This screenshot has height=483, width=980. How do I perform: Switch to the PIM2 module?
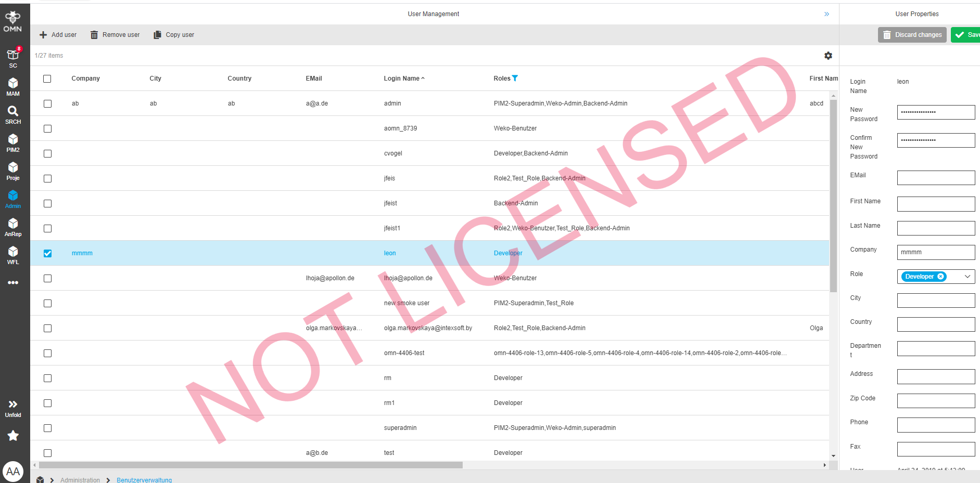click(13, 141)
